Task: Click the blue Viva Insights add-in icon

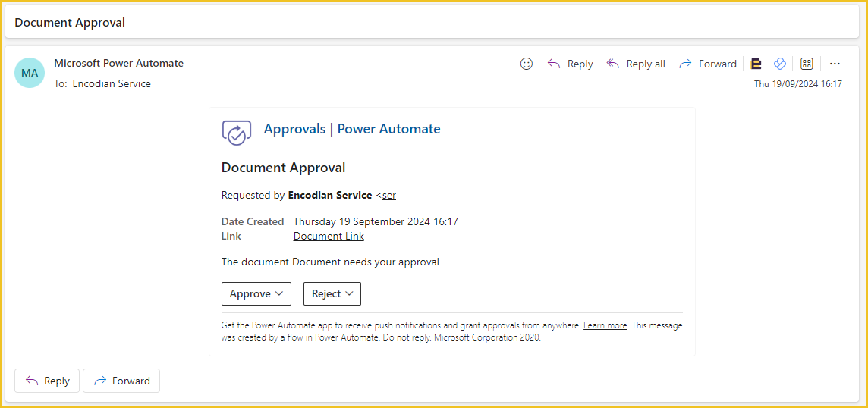Action: point(779,64)
